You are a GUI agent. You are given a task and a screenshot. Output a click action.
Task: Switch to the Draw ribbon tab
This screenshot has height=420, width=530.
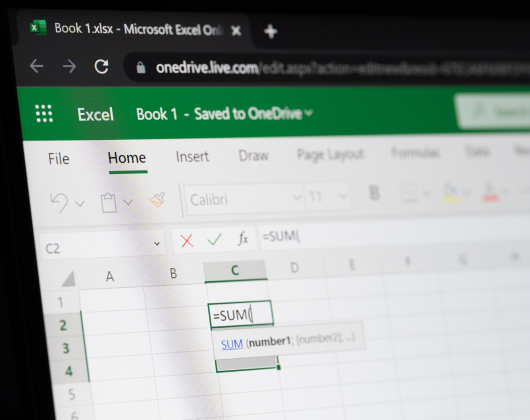pos(253,156)
